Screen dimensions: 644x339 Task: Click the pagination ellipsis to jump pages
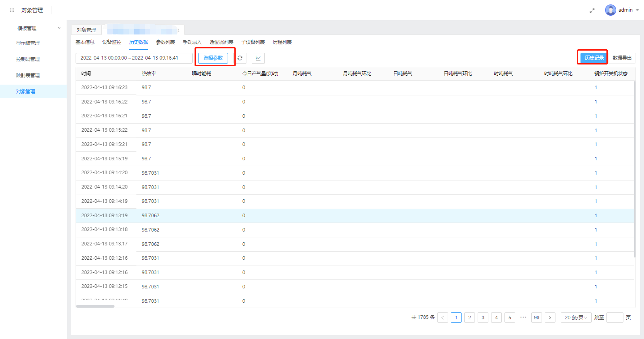point(523,318)
